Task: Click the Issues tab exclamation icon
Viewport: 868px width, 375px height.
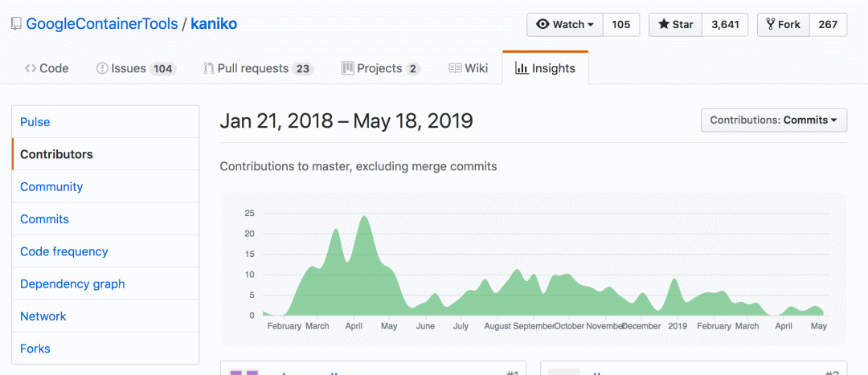Action: click(102, 68)
